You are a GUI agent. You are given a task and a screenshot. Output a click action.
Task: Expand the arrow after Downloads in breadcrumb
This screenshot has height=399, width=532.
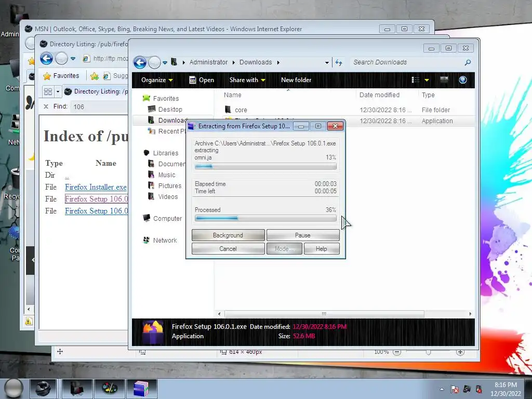[x=278, y=62]
